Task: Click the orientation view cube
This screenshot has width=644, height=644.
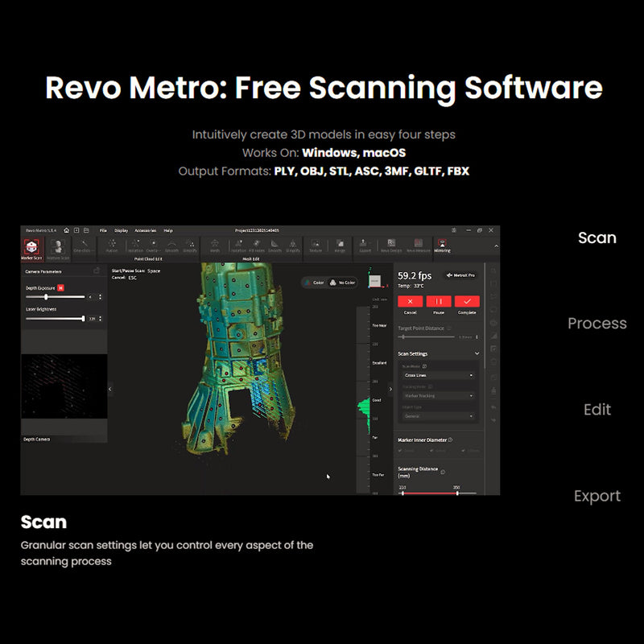Action: pyautogui.click(x=374, y=281)
